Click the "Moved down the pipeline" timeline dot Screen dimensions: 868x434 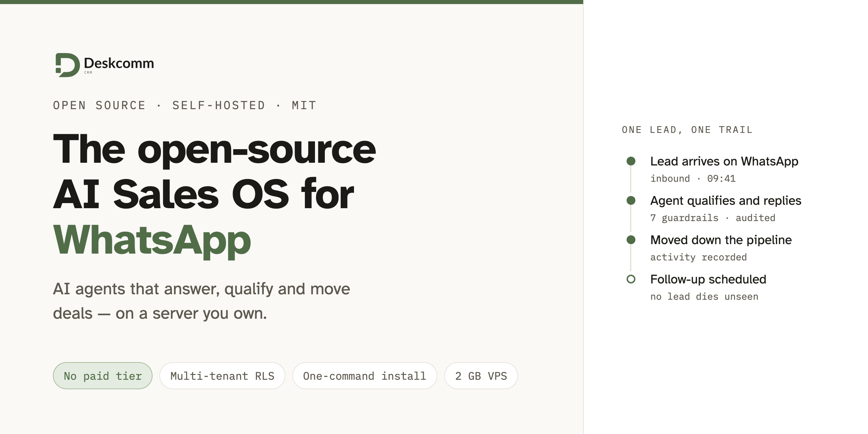(x=631, y=240)
